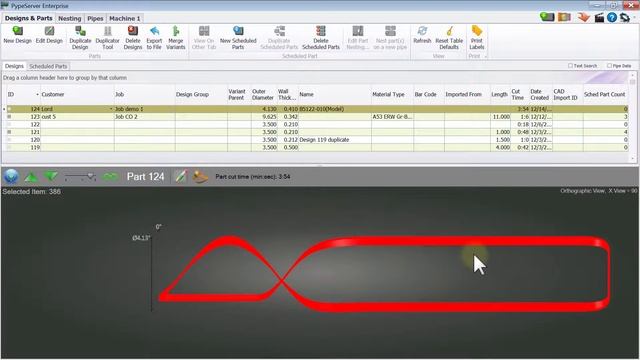Image resolution: width=640 pixels, height=360 pixels.
Task: Enable the Pipe Data checkbox
Action: tap(609, 66)
